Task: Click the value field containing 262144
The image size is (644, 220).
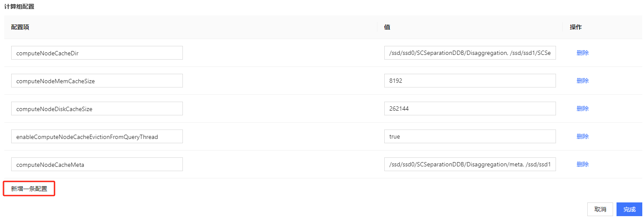Action: click(x=470, y=108)
